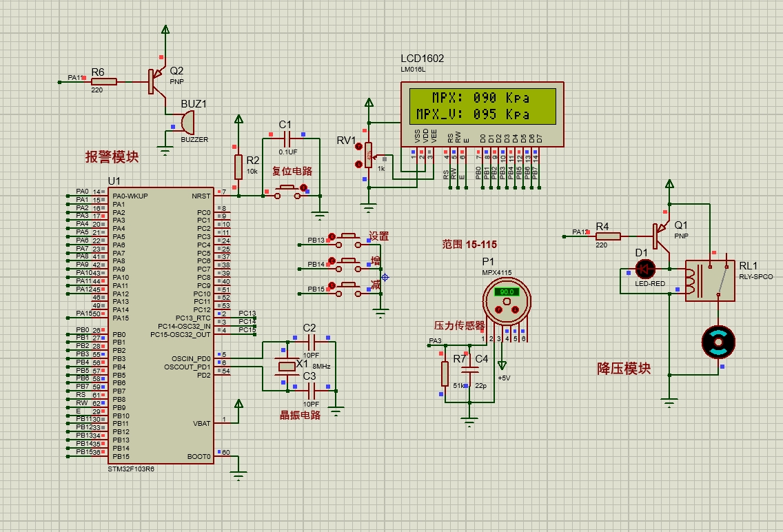Screen dimensions: 783x532
Task: Click the 增 push button on PB14
Action: tap(349, 265)
